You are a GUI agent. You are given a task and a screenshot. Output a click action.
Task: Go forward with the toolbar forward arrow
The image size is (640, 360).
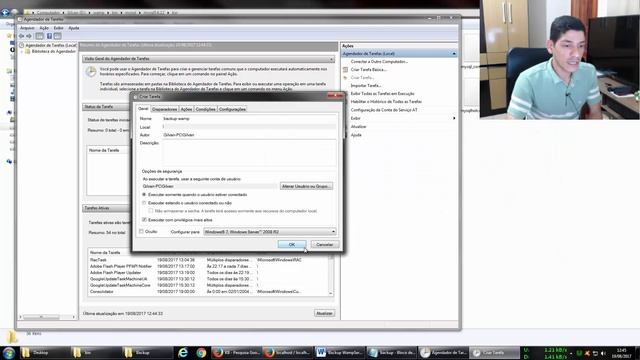tap(29, 36)
